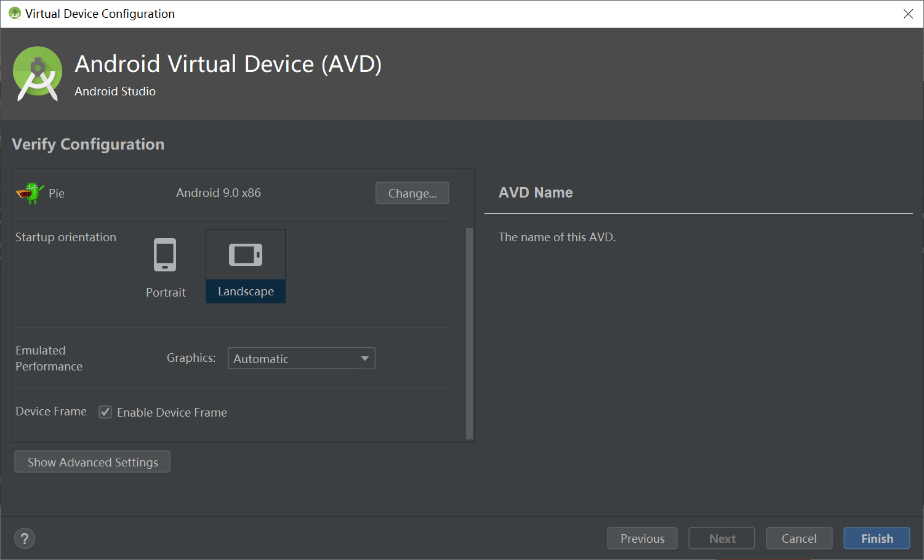The width and height of the screenshot is (924, 560).
Task: Click the settings panel vertical scrollbar
Action: click(470, 334)
